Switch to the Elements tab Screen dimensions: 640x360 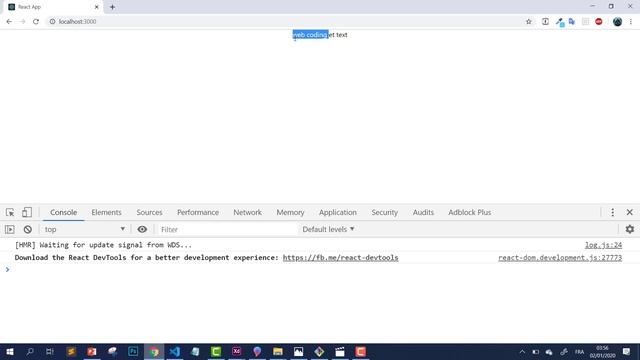106,212
